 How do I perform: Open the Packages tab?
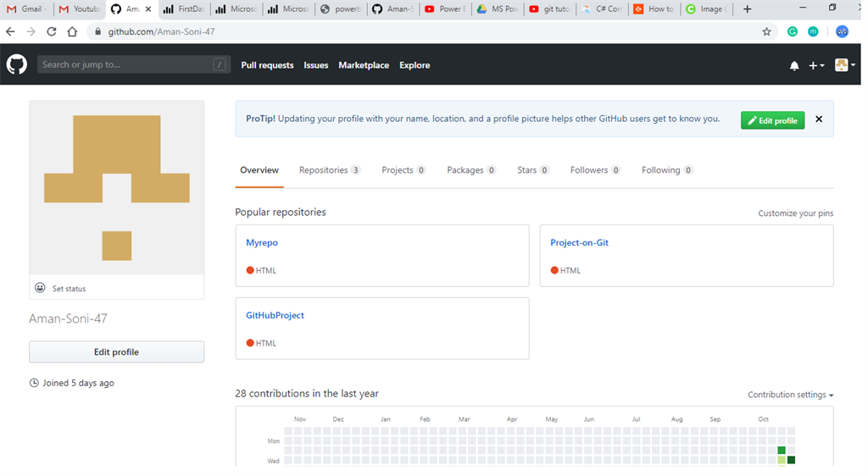click(471, 170)
